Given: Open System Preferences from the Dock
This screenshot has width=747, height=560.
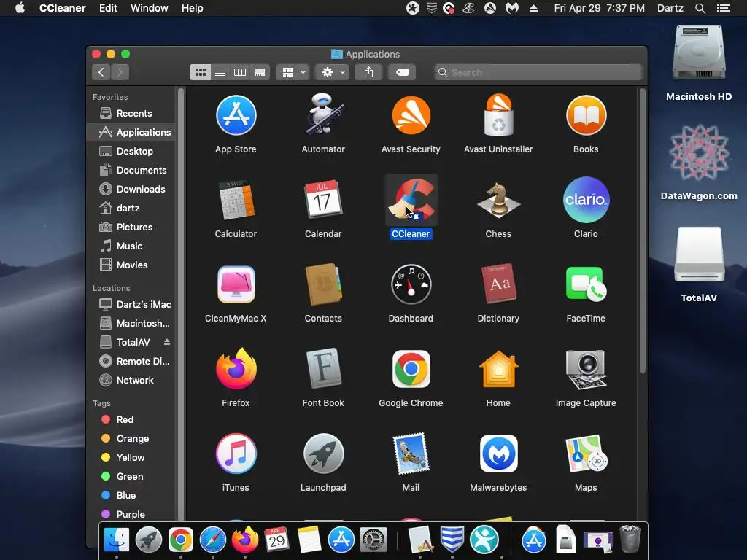Looking at the screenshot, I should (373, 540).
